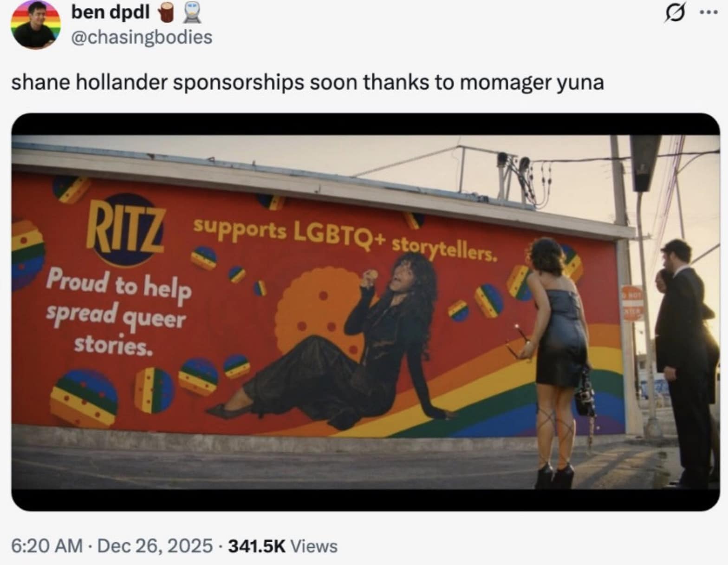Click the 6:20 AM timestamp
The height and width of the screenshot is (565, 728).
[x=46, y=546]
